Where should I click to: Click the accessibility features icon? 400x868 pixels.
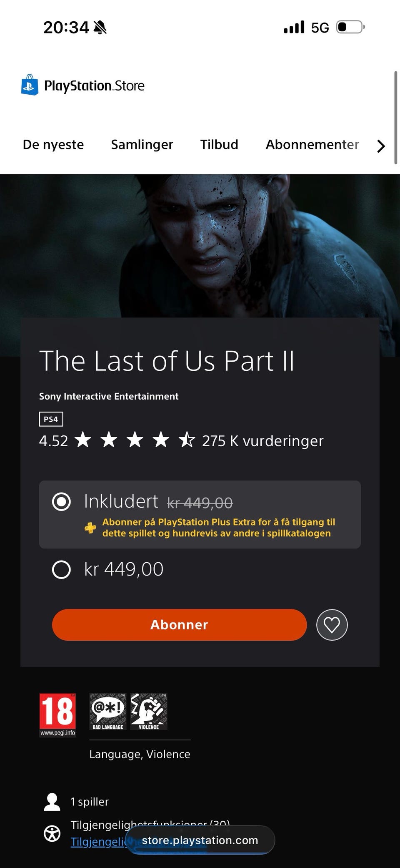pos(52,833)
